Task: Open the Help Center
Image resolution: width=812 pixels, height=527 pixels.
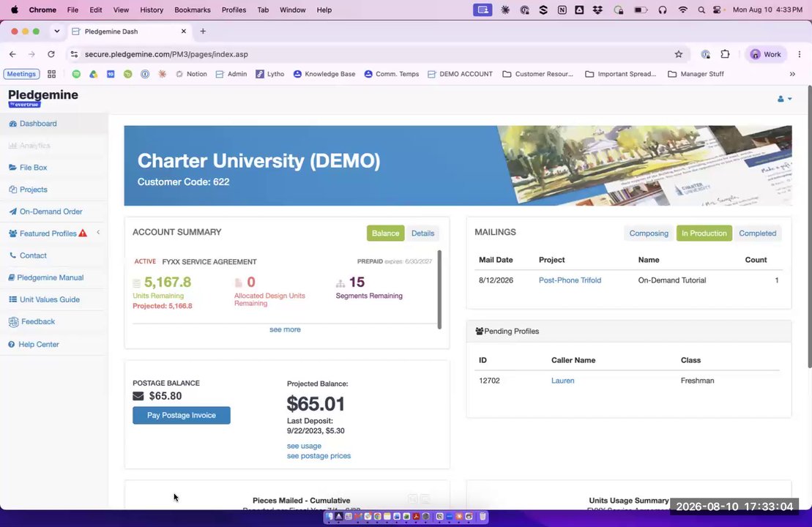Action: (x=34, y=344)
